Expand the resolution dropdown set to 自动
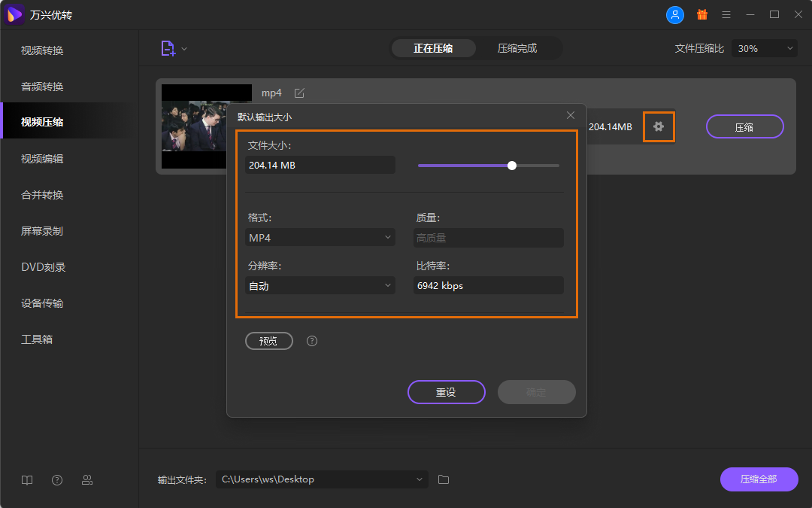812x508 pixels. 320,286
